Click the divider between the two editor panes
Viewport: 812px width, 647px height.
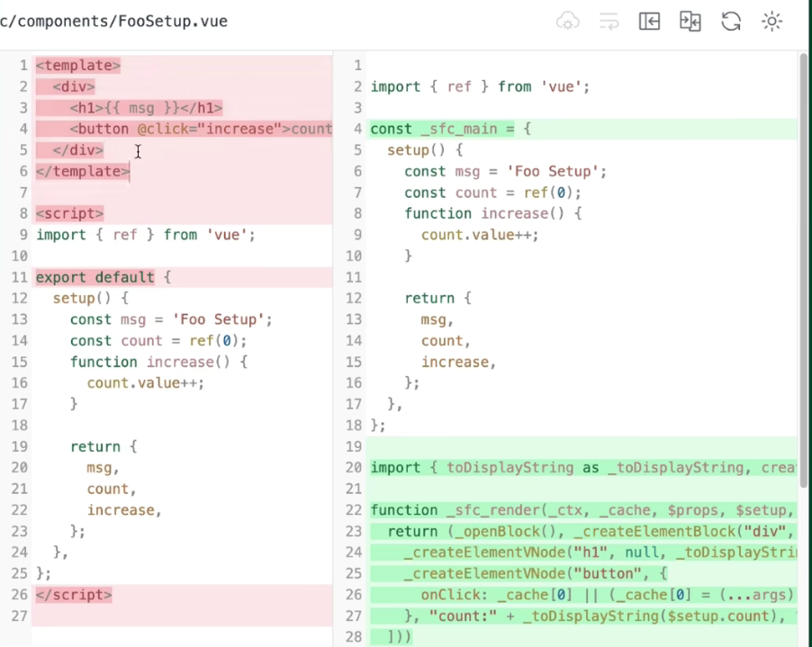(x=333, y=360)
